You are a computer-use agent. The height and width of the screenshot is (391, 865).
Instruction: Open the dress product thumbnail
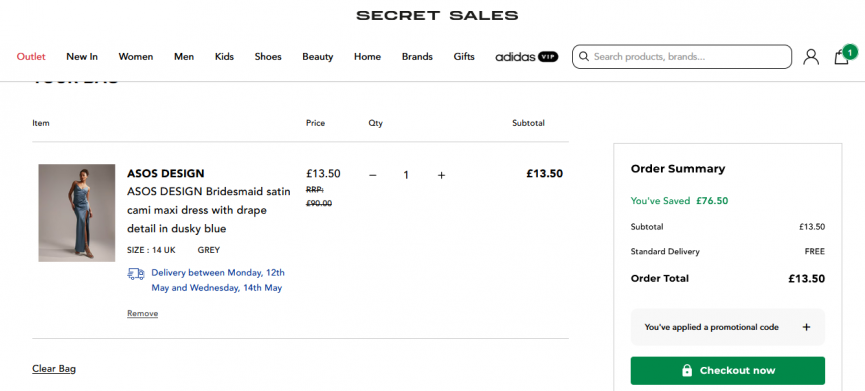(77, 213)
